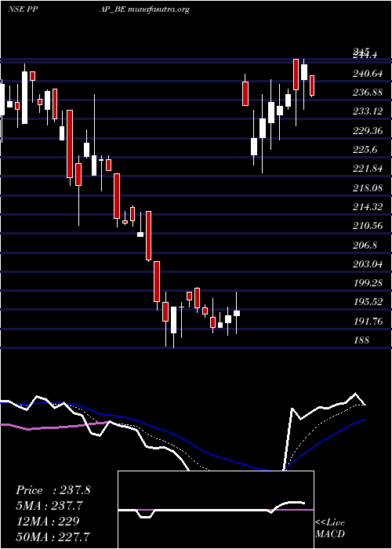Screen dimensions: 392x549
Task: Click the munafasutra.org chart title text
Action: click(x=159, y=9)
